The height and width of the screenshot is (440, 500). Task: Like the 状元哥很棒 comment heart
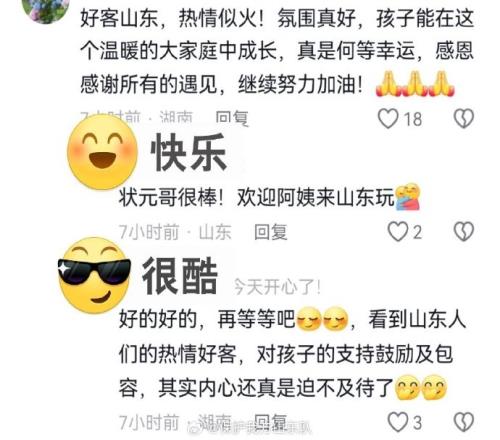pos(398,231)
